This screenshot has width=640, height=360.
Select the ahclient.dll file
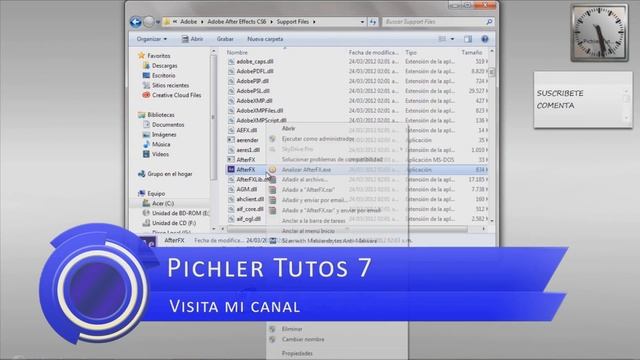pos(250,199)
